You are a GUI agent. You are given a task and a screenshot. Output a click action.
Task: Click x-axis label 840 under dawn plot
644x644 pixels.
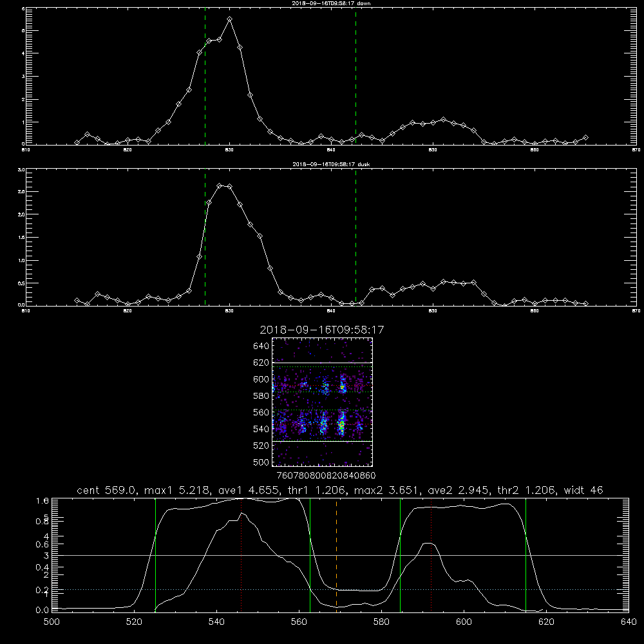tap(331, 150)
